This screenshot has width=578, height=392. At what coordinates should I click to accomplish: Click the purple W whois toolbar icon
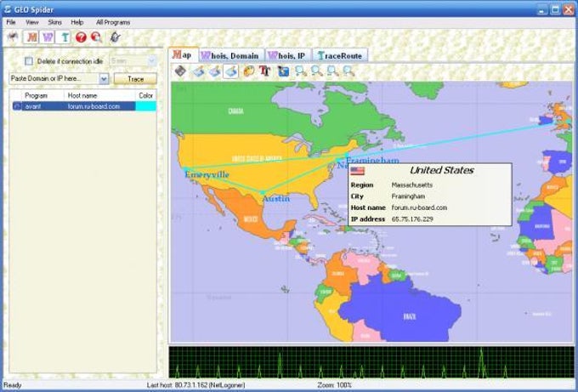pos(48,37)
